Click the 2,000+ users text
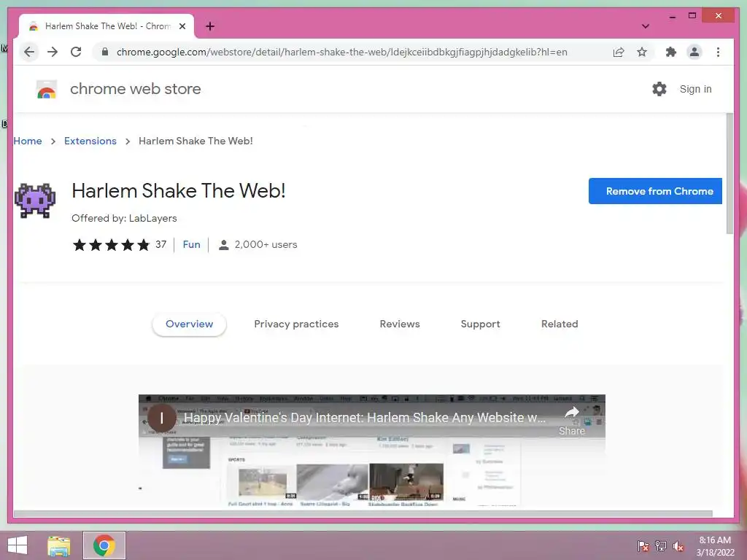Screen dimensions: 747x560 266,245
